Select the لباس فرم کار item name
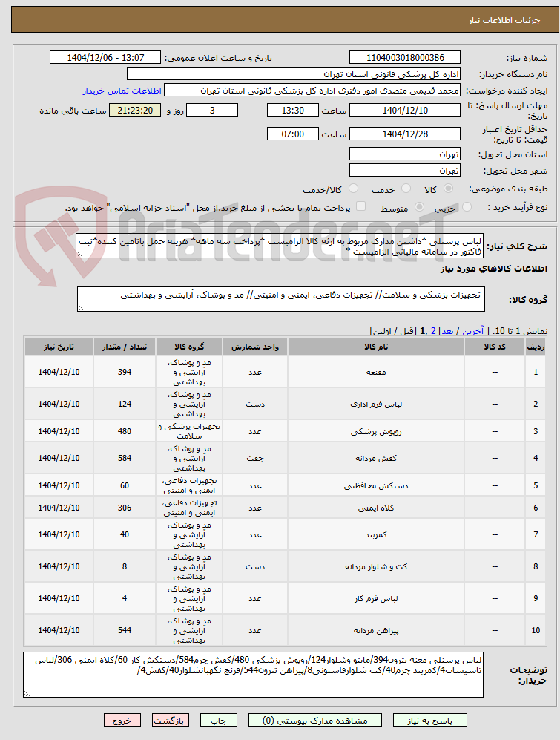 pos(376,598)
